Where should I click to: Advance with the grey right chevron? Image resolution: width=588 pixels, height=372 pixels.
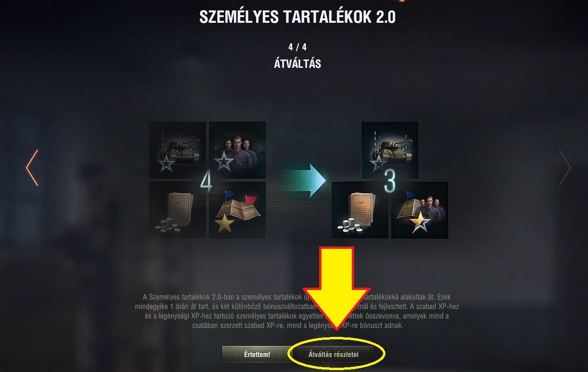(565, 168)
